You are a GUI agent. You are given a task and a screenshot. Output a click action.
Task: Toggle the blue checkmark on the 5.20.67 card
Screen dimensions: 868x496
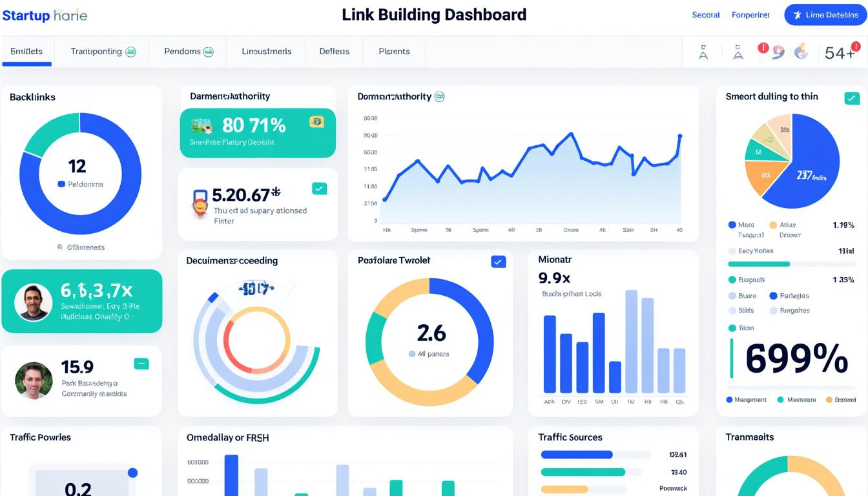(319, 189)
